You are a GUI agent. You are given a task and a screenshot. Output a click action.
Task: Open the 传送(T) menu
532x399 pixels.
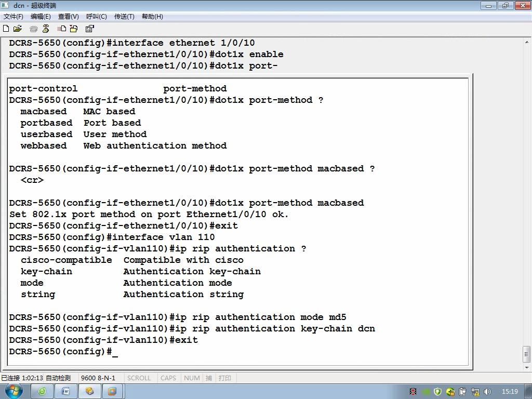coord(124,17)
